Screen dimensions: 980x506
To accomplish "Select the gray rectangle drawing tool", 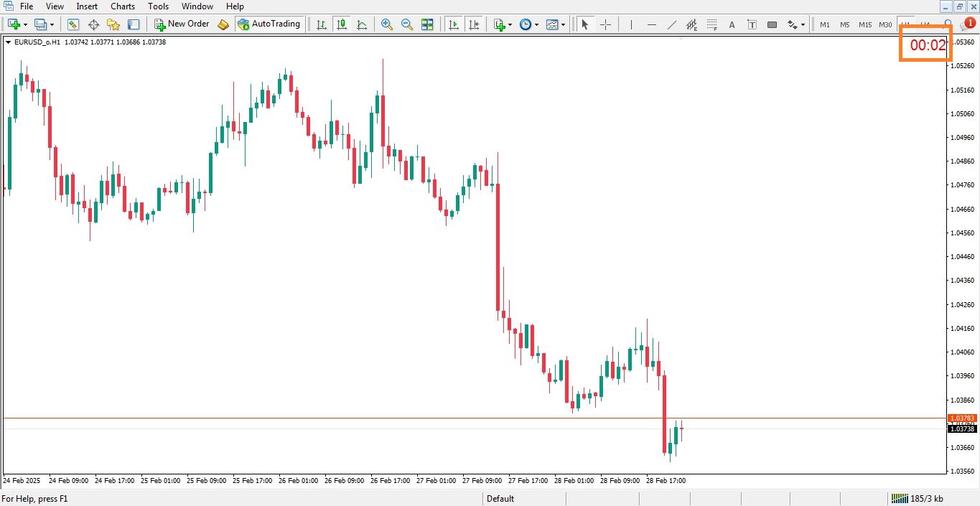I will [x=772, y=24].
